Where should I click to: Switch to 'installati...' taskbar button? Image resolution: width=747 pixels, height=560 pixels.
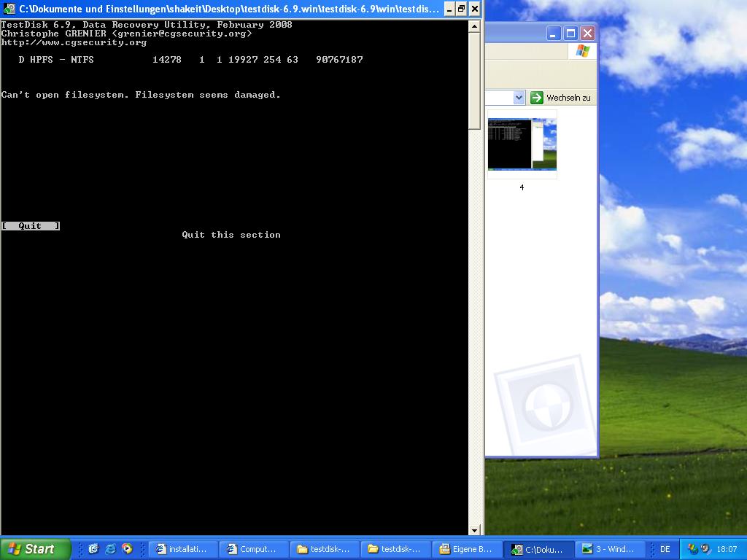[183, 549]
